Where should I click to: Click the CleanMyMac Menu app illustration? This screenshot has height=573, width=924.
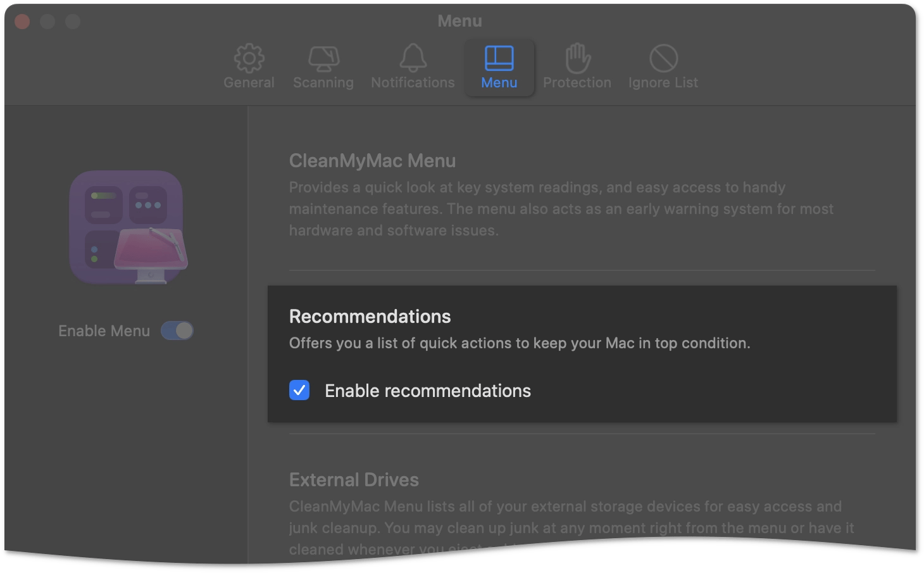128,227
